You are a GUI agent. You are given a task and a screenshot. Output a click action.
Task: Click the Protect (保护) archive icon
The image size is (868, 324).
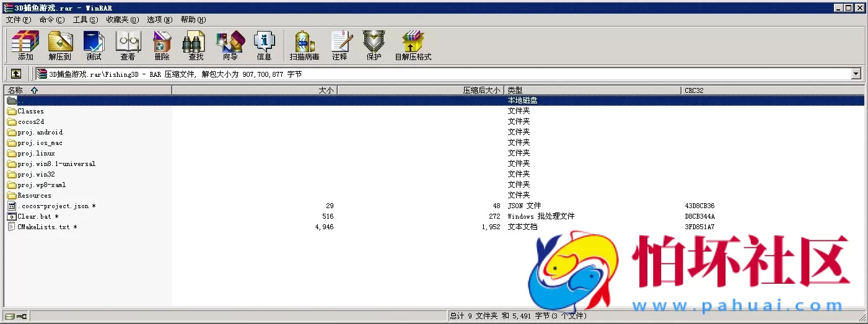pyautogui.click(x=374, y=45)
